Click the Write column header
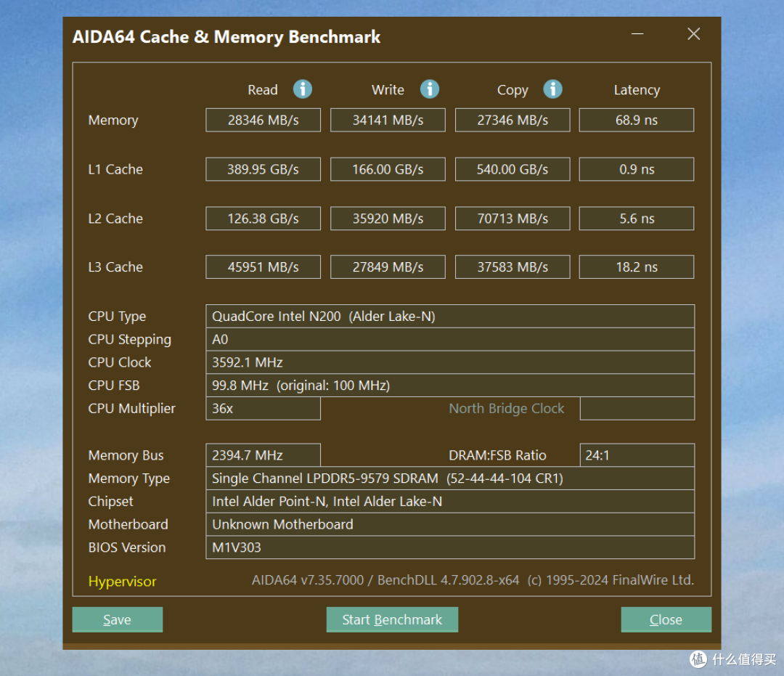The image size is (784, 676). click(388, 90)
